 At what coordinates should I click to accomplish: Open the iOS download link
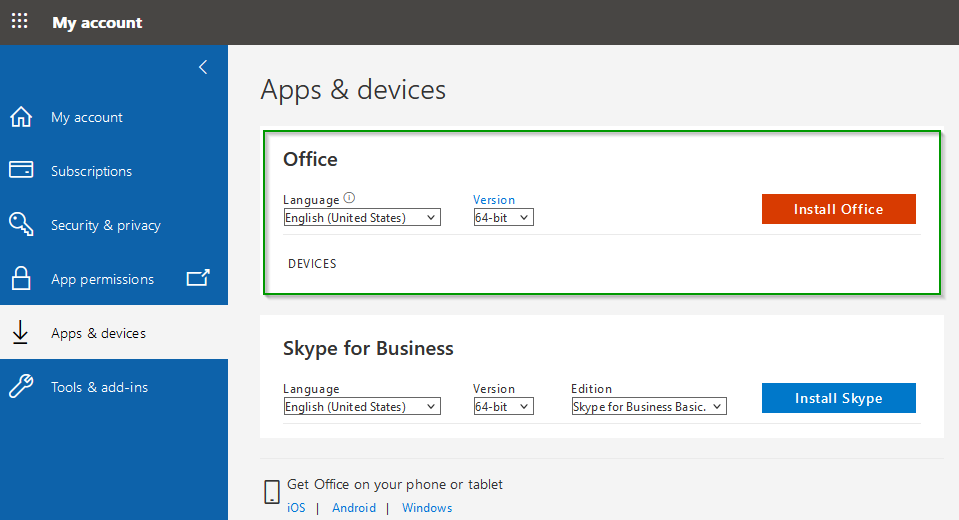click(296, 508)
